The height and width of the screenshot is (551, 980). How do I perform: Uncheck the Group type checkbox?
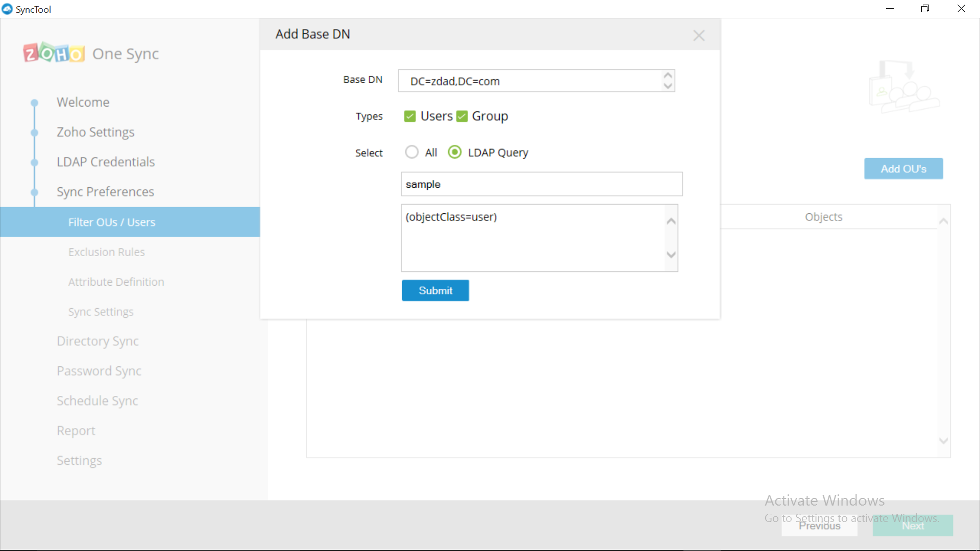click(462, 116)
